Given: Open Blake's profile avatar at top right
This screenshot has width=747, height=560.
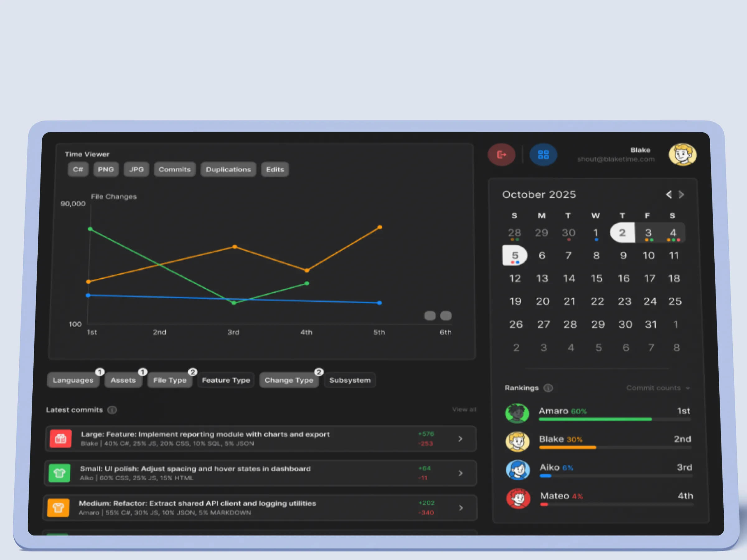Looking at the screenshot, I should [x=683, y=155].
